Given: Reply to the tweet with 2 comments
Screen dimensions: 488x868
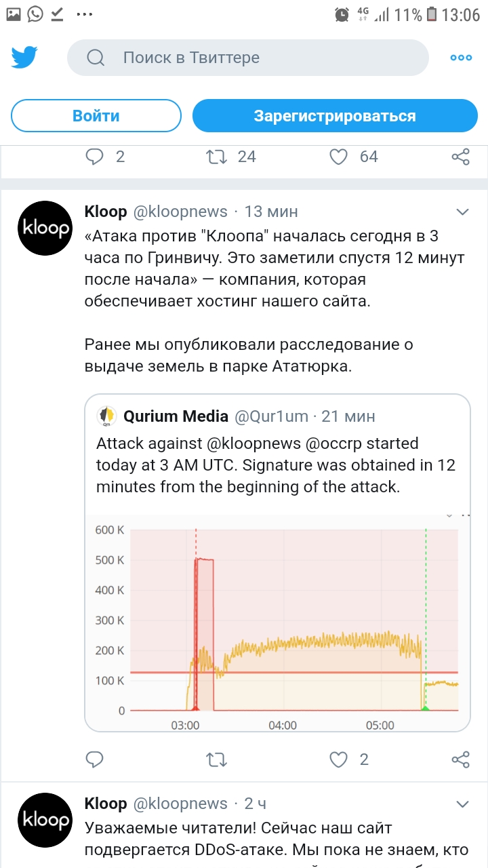Looking at the screenshot, I should (95, 157).
